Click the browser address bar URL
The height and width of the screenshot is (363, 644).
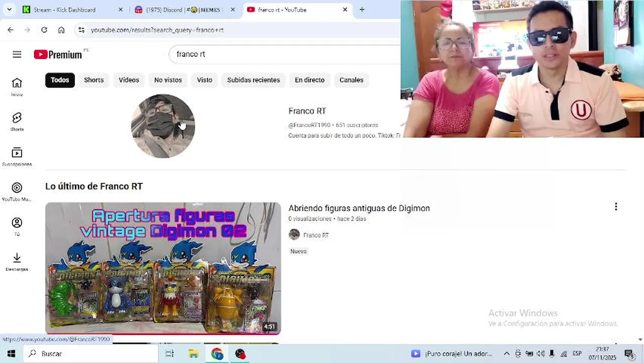157,30
